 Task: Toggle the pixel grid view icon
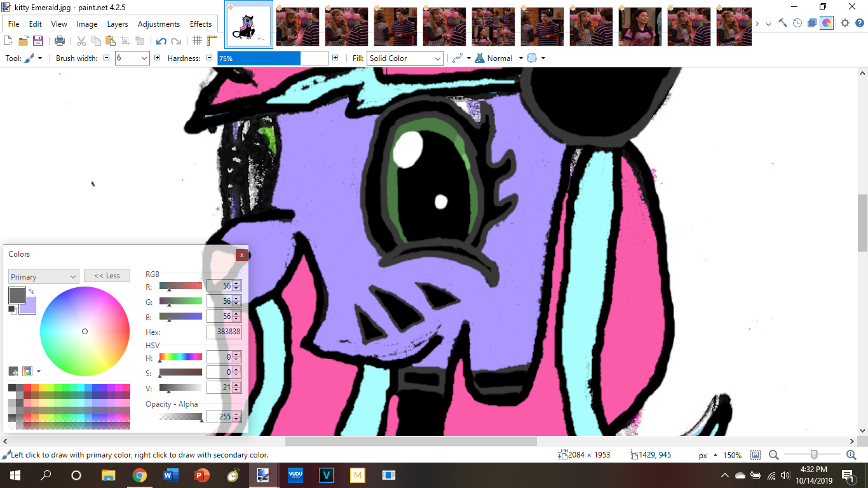coord(198,41)
